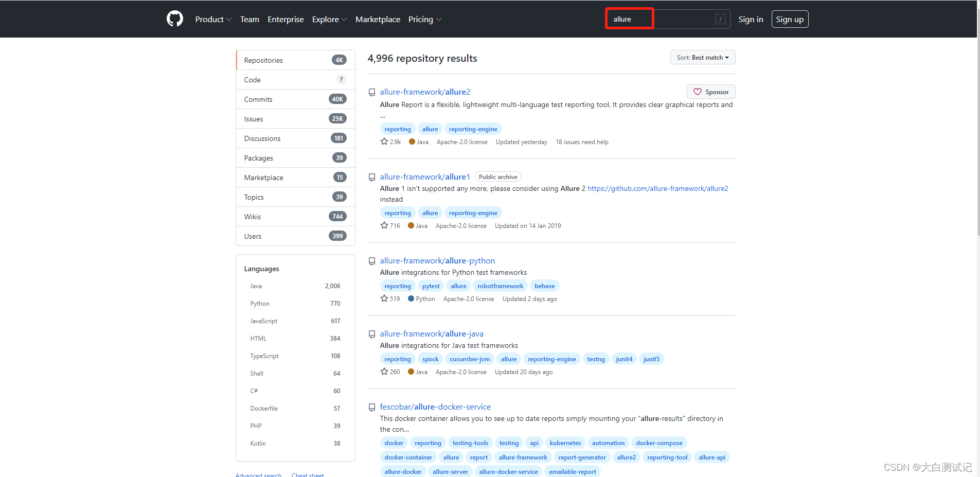Viewport: 980px width, 477px height.
Task: Click the search field containing allure
Action: 668,19
